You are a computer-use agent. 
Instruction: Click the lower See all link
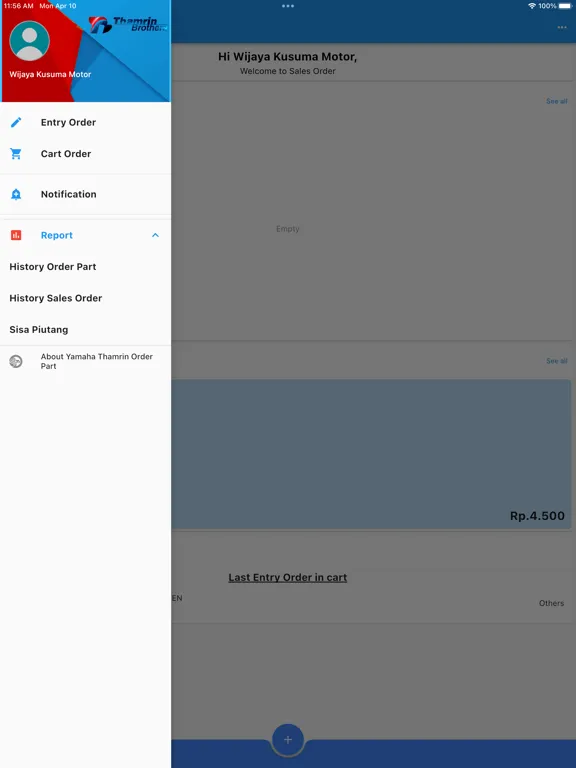[x=556, y=361]
